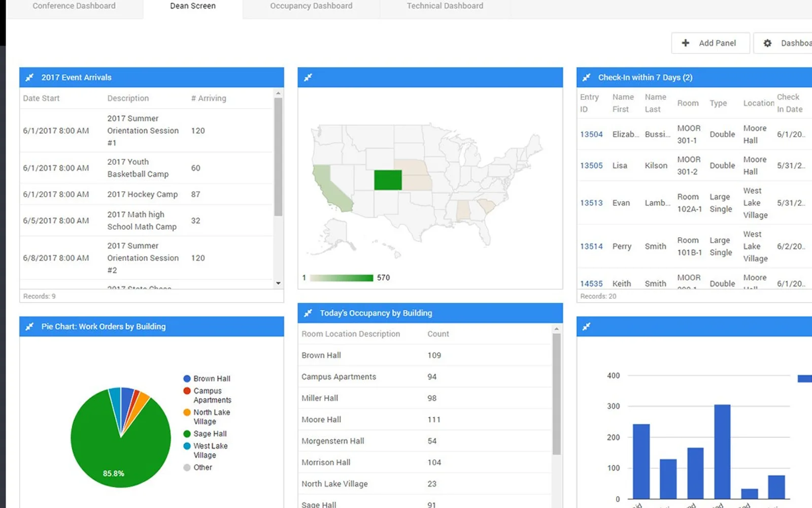Click North Lake Village orange legend swatch

187,412
